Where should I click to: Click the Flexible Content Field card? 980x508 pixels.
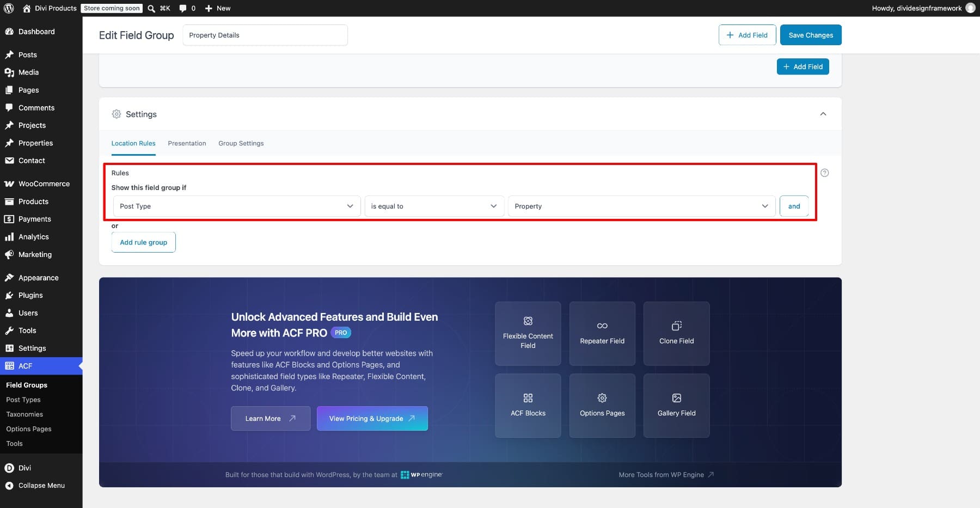pyautogui.click(x=528, y=333)
